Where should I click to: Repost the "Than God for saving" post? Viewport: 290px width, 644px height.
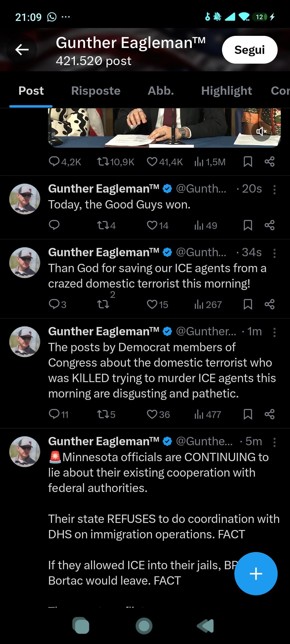pos(103,304)
